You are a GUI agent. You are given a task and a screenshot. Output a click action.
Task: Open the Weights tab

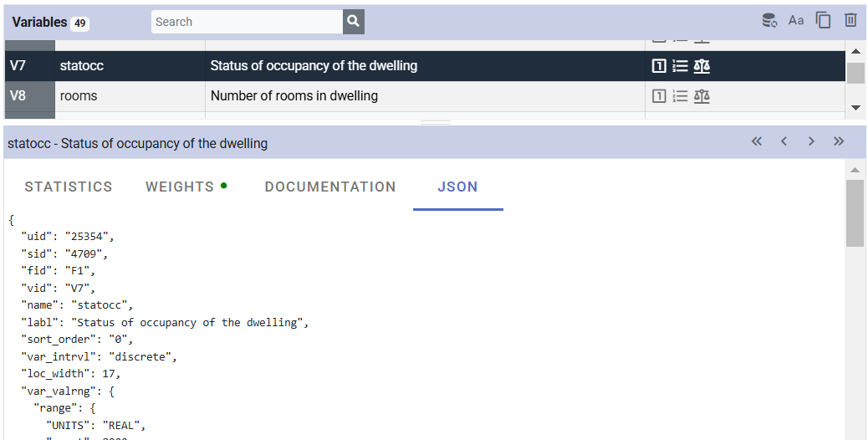click(180, 187)
